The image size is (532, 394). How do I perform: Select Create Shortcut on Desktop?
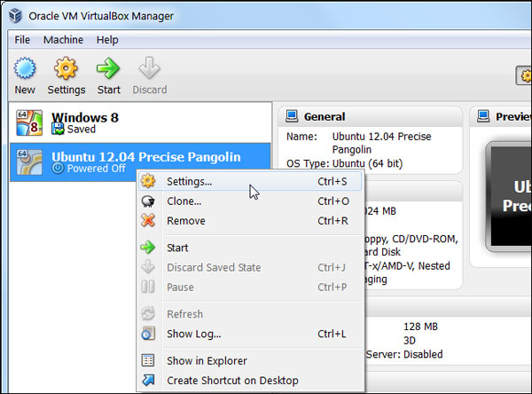232,381
